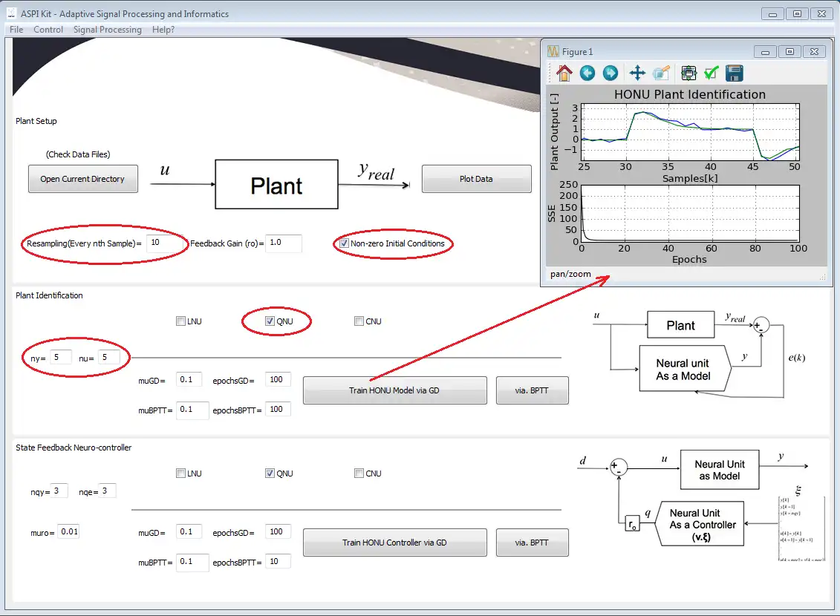Click via. BPTT in Neuro-controller section
The height and width of the screenshot is (616, 840).
click(532, 542)
